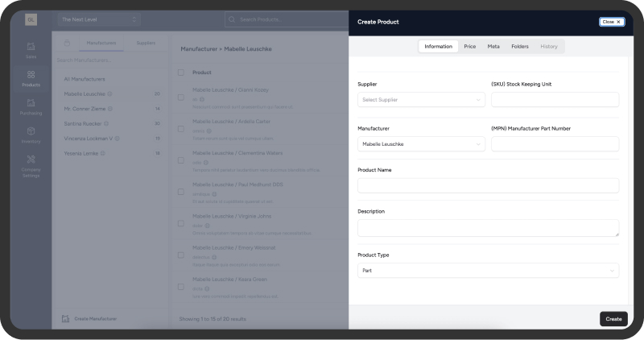Close the Create Product panel
644x340 pixels.
point(611,22)
